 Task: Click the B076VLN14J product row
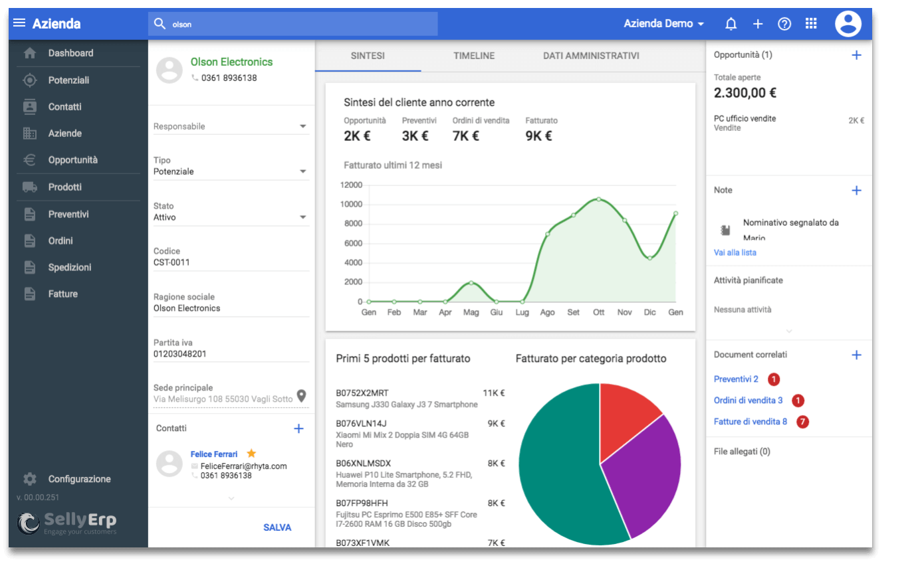(x=420, y=434)
